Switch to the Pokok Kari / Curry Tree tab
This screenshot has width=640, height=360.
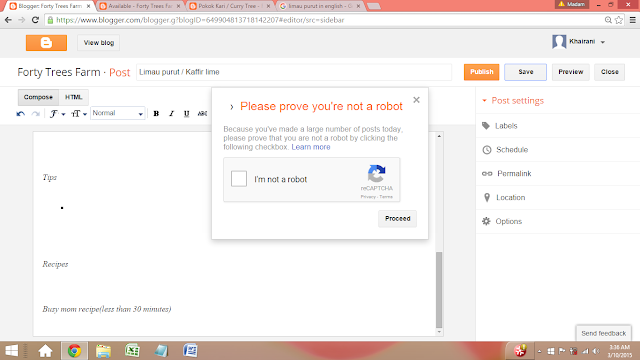231,6
